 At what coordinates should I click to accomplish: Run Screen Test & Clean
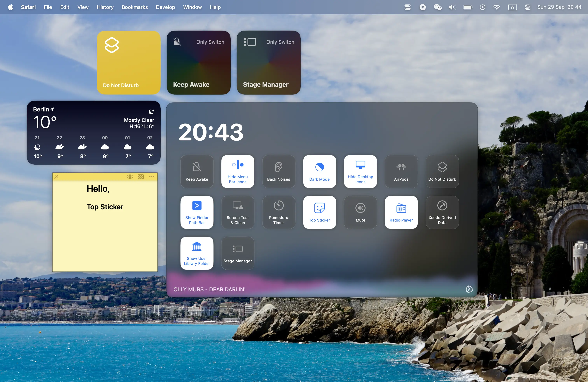pyautogui.click(x=237, y=212)
